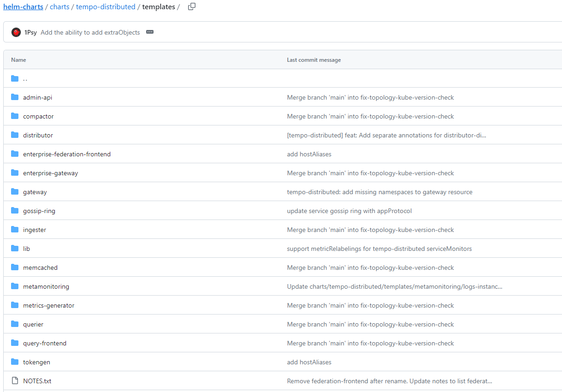Open the ingester folder
The height and width of the screenshot is (392, 562).
click(x=35, y=230)
